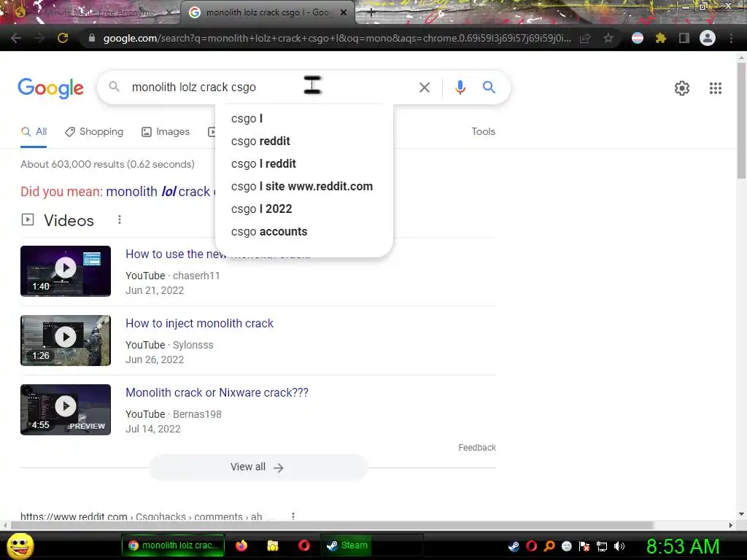Open the Extensions puzzle icon
Viewport: 747px width, 560px height.
660,38
